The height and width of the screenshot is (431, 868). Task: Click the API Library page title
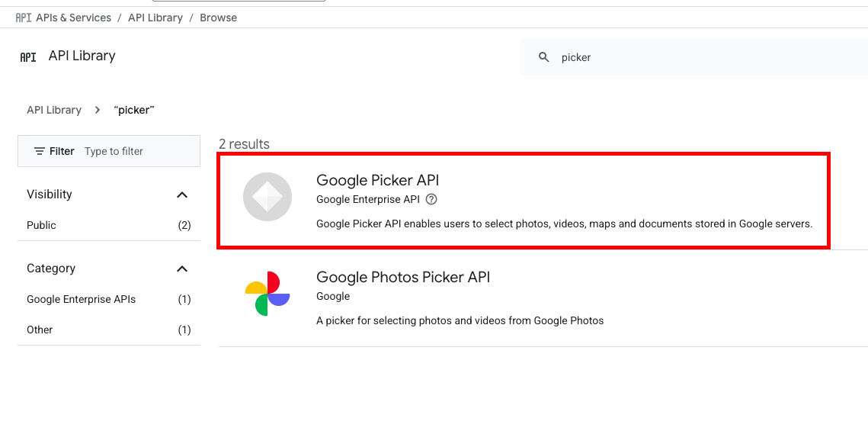pyautogui.click(x=82, y=56)
